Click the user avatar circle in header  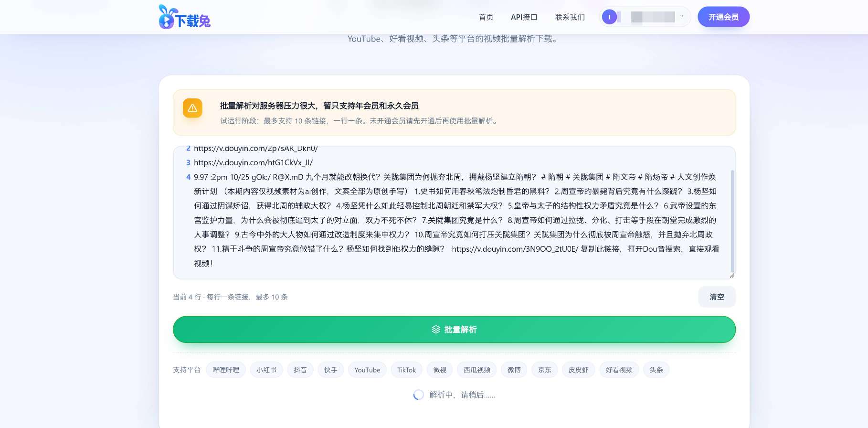(x=609, y=17)
